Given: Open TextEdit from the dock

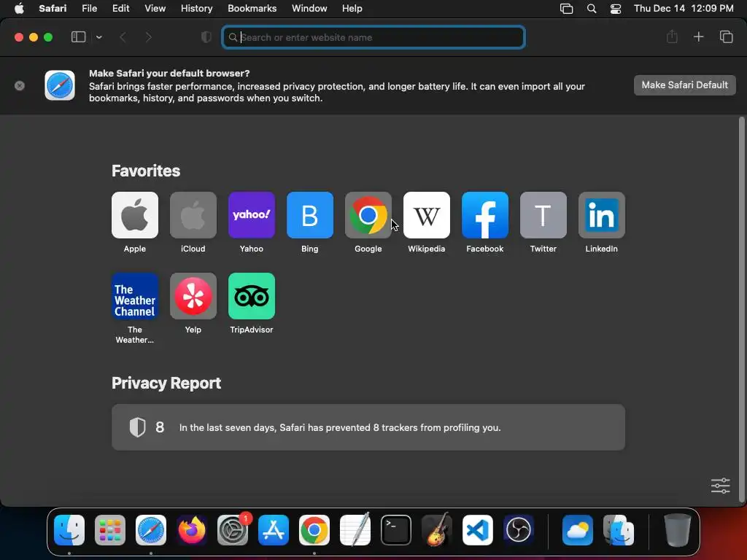Looking at the screenshot, I should pos(355,529).
